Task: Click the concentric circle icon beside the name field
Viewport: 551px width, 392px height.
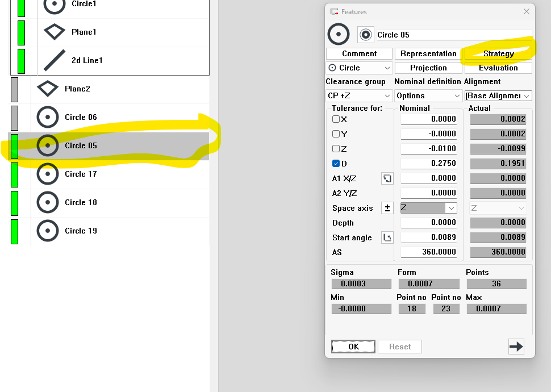Action: pos(365,35)
